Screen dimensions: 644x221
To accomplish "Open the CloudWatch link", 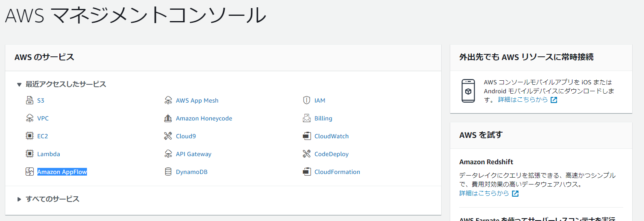I will tap(331, 136).
